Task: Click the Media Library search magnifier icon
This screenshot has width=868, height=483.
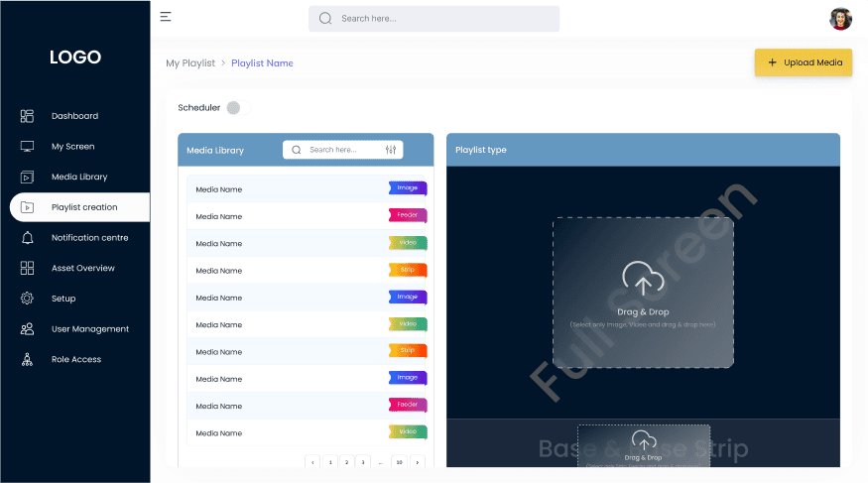Action: [297, 150]
